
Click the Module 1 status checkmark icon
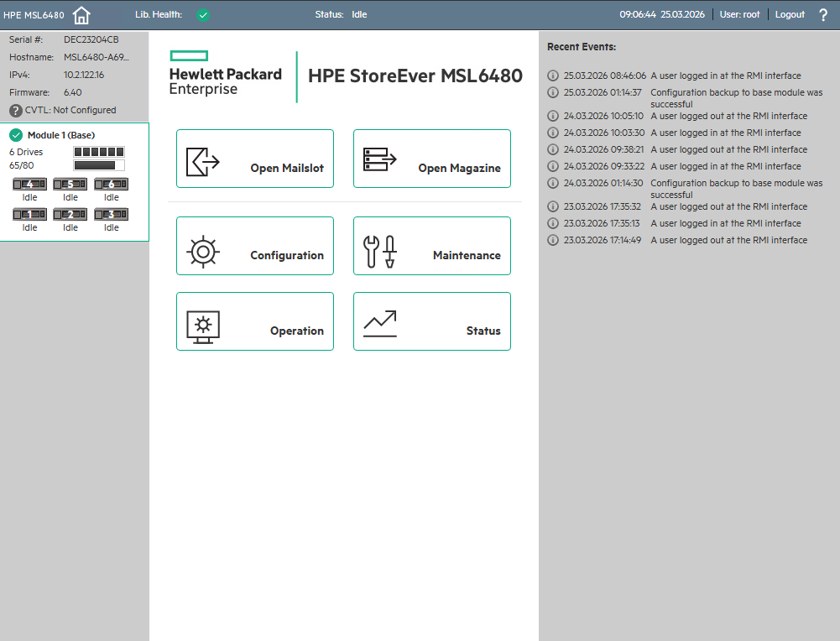click(x=16, y=135)
